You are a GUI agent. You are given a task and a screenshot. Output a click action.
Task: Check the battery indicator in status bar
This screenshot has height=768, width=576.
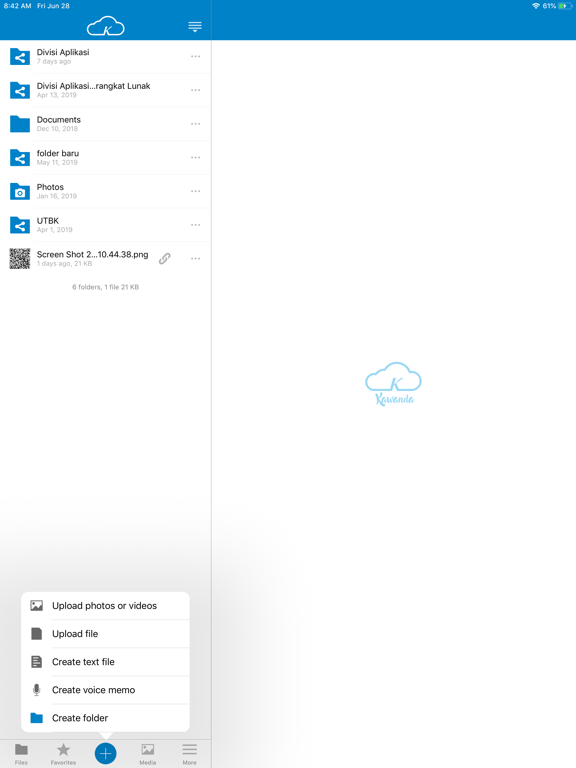(565, 6)
